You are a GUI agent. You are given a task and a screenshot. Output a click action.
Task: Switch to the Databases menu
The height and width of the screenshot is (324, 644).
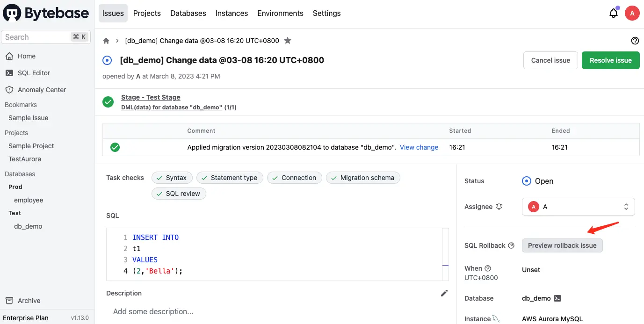[188, 13]
